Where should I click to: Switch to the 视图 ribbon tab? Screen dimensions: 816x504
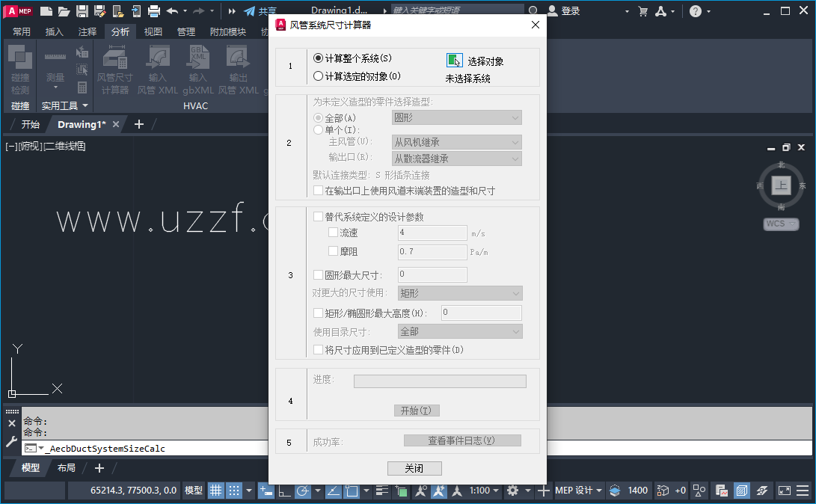click(x=153, y=31)
